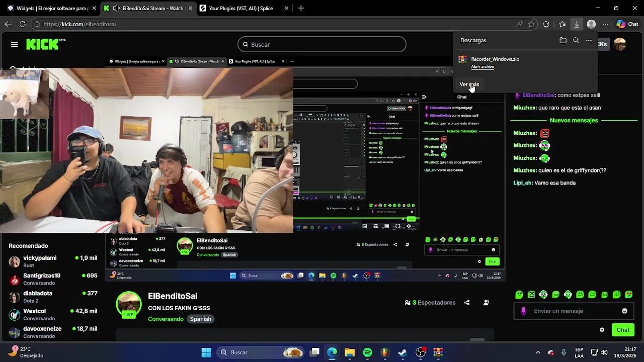
Task: Open Windows Start menu
Action: tap(206, 352)
